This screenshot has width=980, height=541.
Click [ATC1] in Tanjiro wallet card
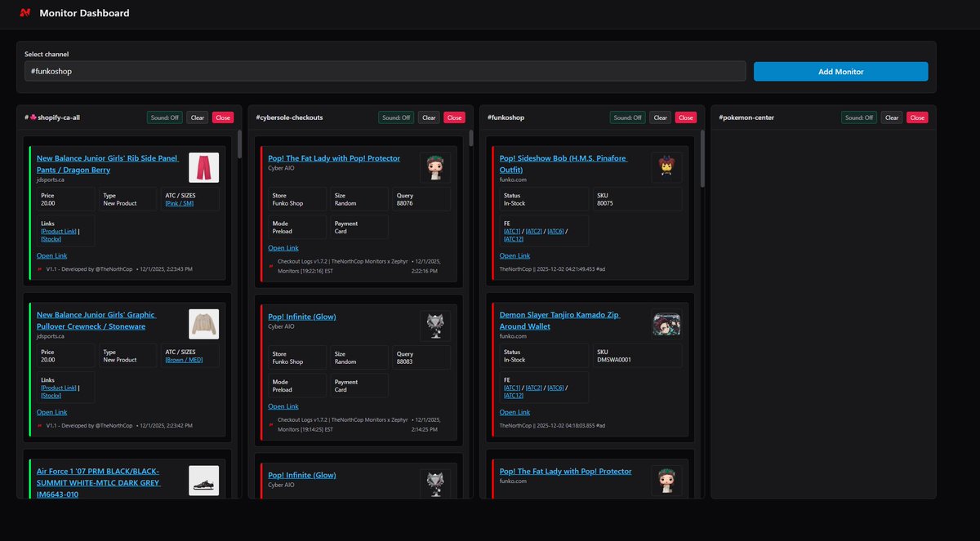(513, 388)
